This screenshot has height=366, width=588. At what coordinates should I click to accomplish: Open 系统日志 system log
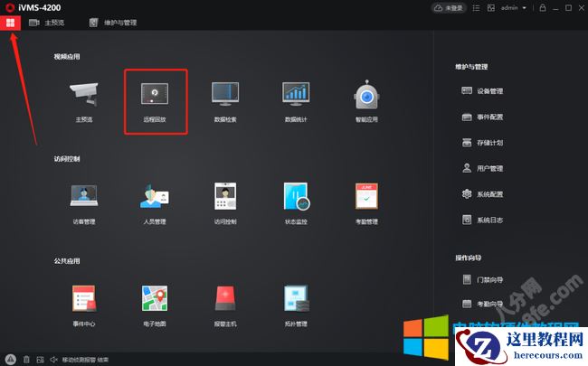(482, 220)
